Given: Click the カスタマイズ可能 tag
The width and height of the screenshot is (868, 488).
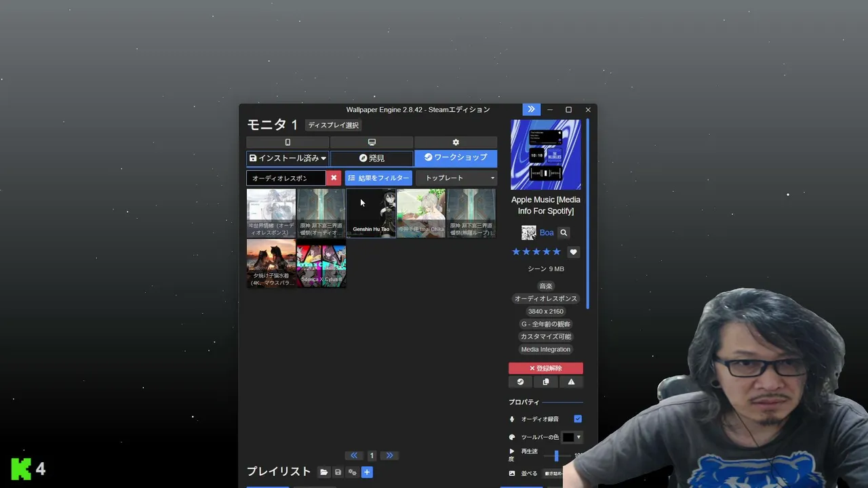Looking at the screenshot, I should [x=546, y=337].
